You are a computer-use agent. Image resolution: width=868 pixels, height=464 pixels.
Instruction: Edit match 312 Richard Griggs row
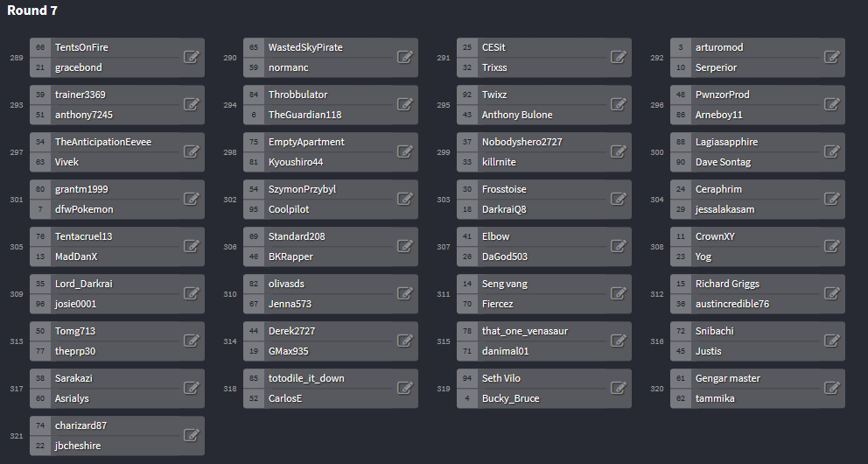pos(832,293)
